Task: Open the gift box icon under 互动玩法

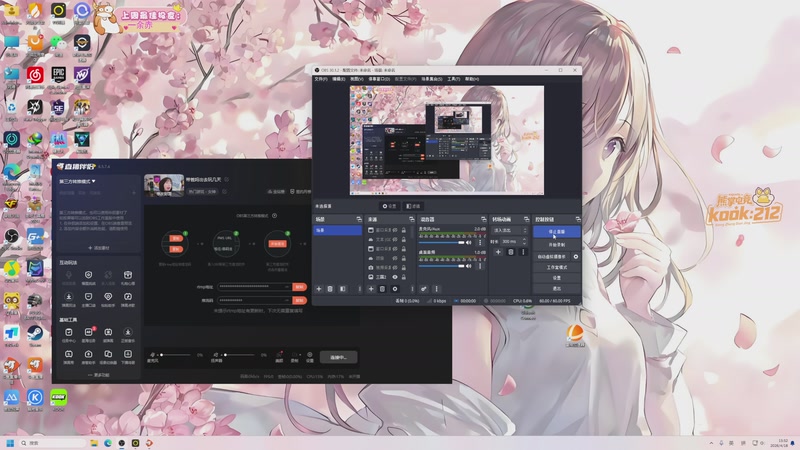Action: click(x=128, y=275)
